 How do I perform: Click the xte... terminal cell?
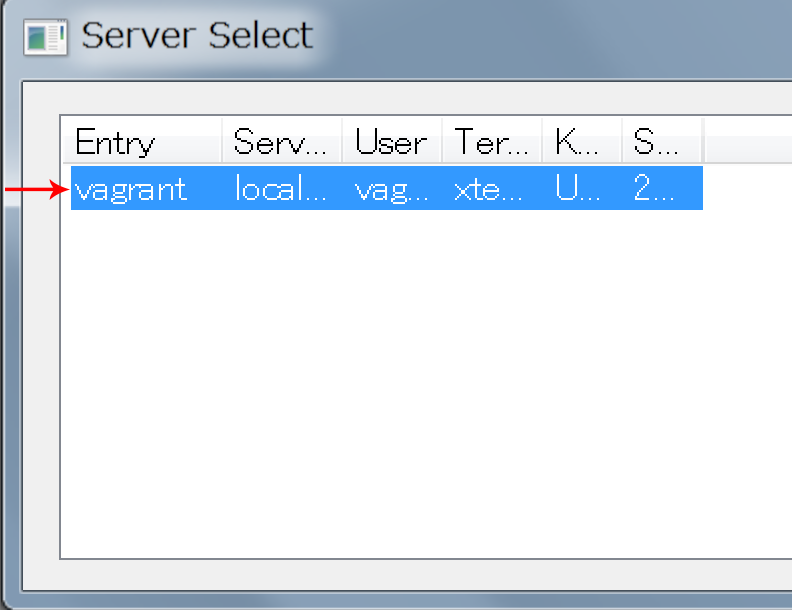pyautogui.click(x=491, y=189)
